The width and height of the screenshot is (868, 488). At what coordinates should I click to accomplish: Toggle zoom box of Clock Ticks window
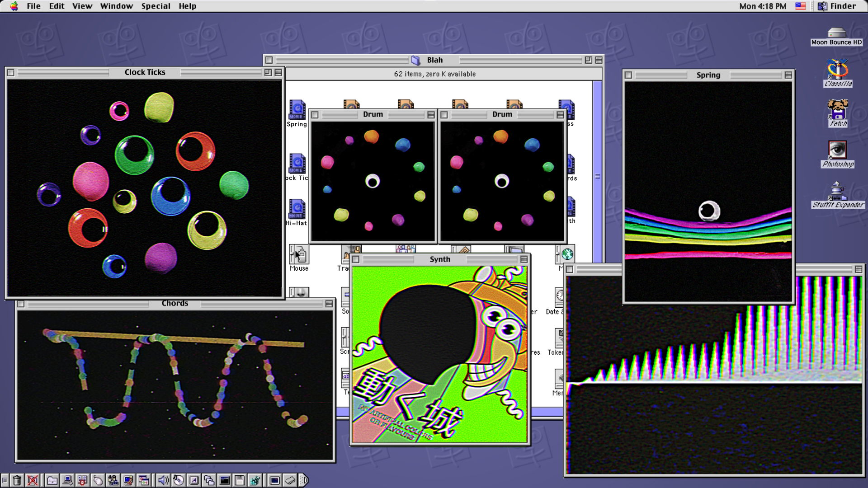(x=268, y=72)
